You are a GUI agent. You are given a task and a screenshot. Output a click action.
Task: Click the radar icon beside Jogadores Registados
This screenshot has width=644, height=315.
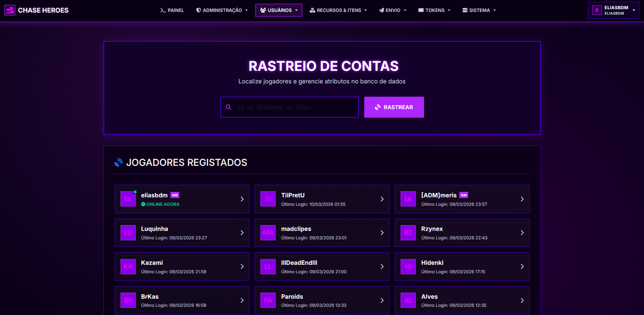(119, 163)
